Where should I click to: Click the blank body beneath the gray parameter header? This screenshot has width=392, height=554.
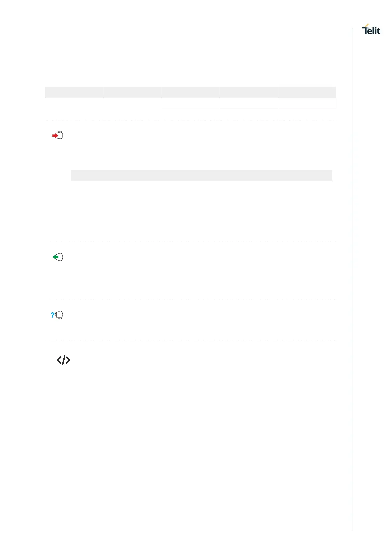pyautogui.click(x=201, y=205)
